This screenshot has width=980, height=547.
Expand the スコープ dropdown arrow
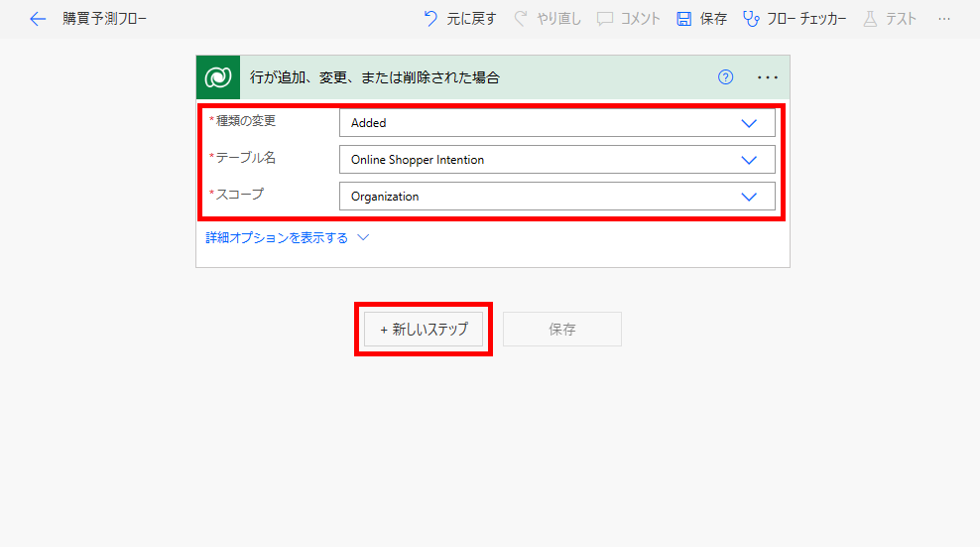[x=749, y=197]
